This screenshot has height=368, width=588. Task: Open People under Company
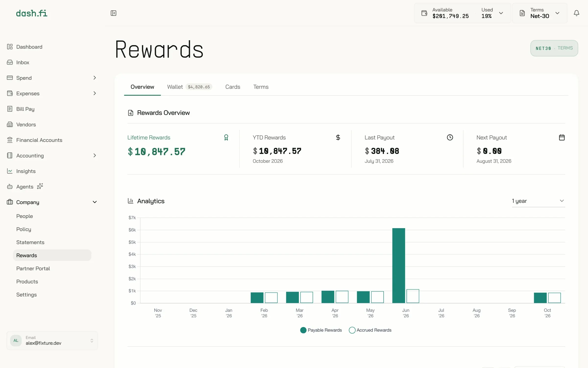[24, 216]
